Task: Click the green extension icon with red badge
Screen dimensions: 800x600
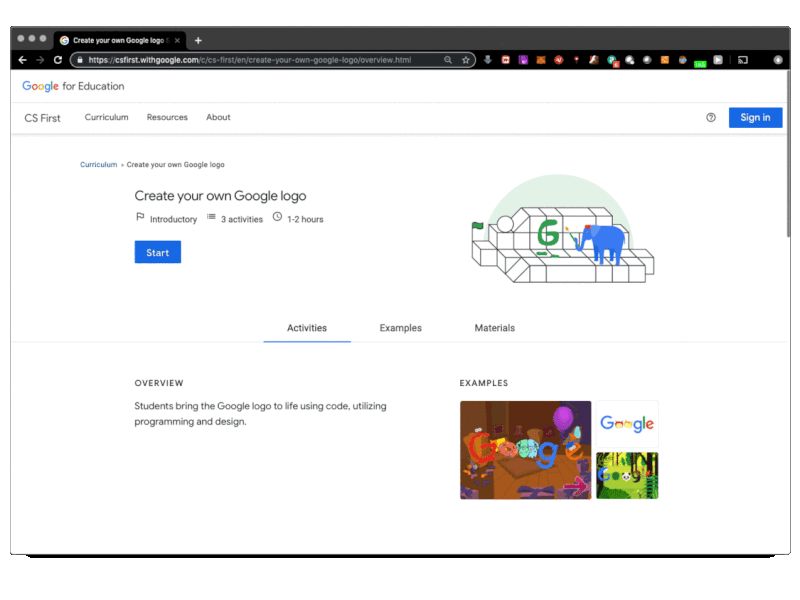Action: pos(612,61)
